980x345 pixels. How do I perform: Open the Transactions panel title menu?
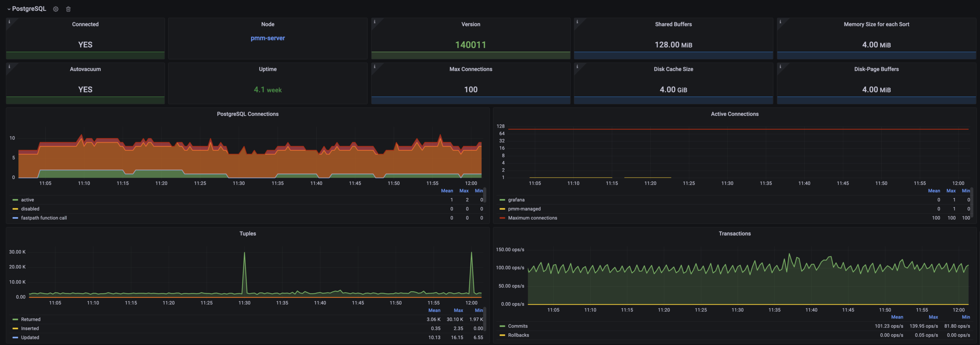pos(734,233)
